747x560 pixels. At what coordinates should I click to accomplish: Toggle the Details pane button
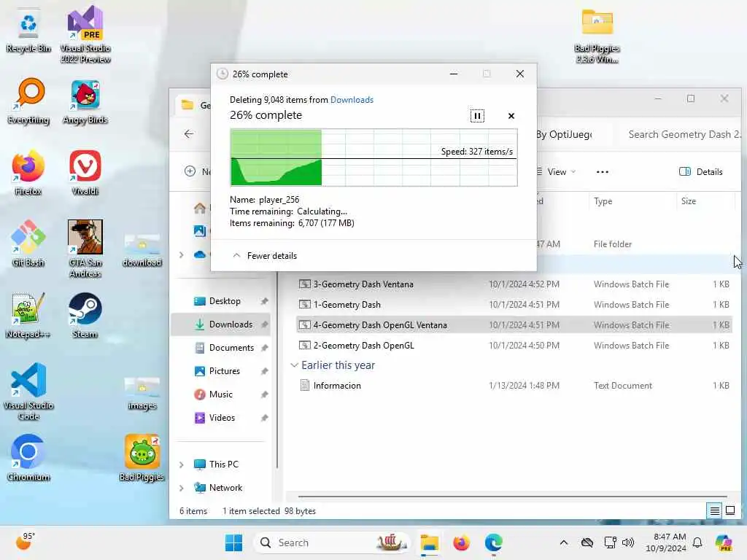701,172
